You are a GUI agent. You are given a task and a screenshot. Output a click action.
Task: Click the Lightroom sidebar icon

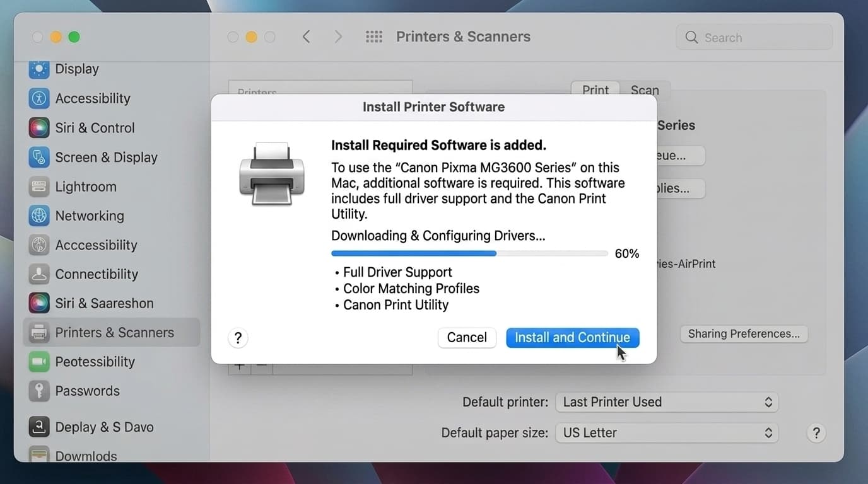[39, 187]
